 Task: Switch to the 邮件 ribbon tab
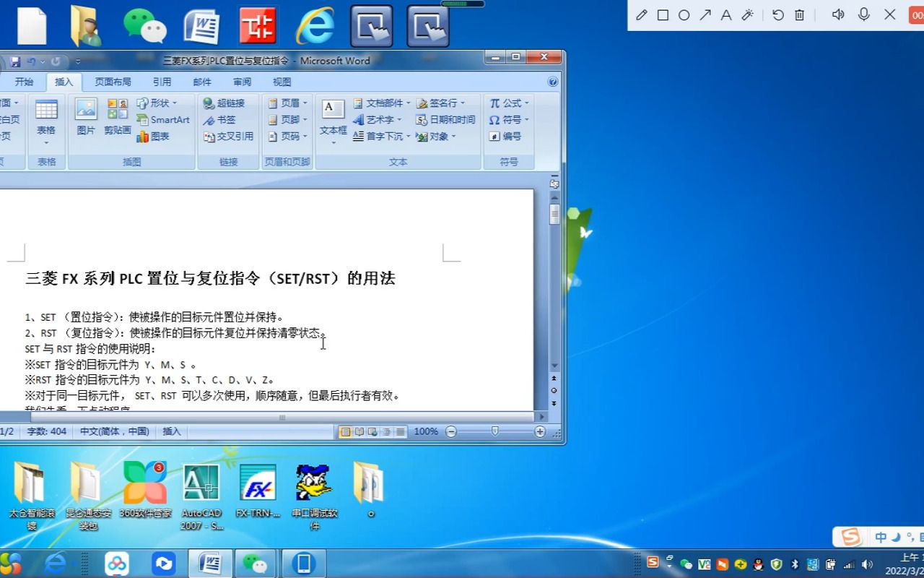[x=202, y=82]
